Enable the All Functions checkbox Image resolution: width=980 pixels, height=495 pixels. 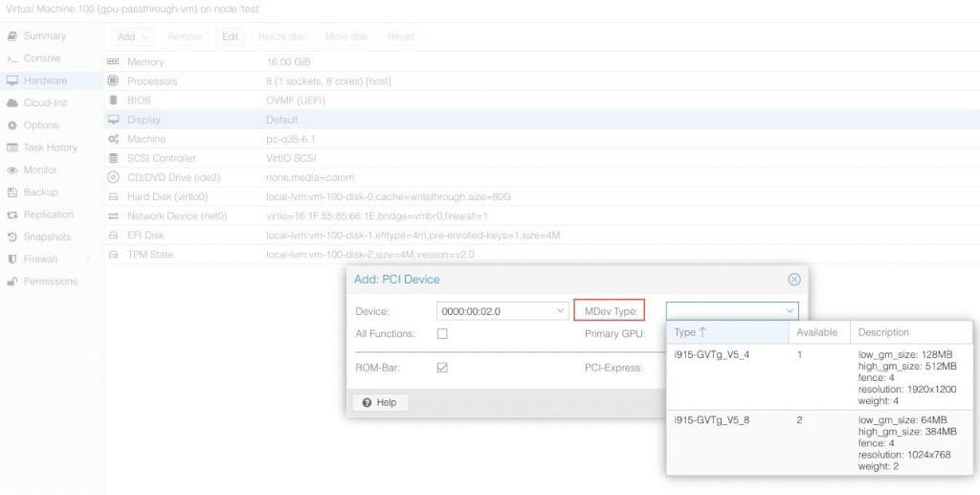coord(442,334)
